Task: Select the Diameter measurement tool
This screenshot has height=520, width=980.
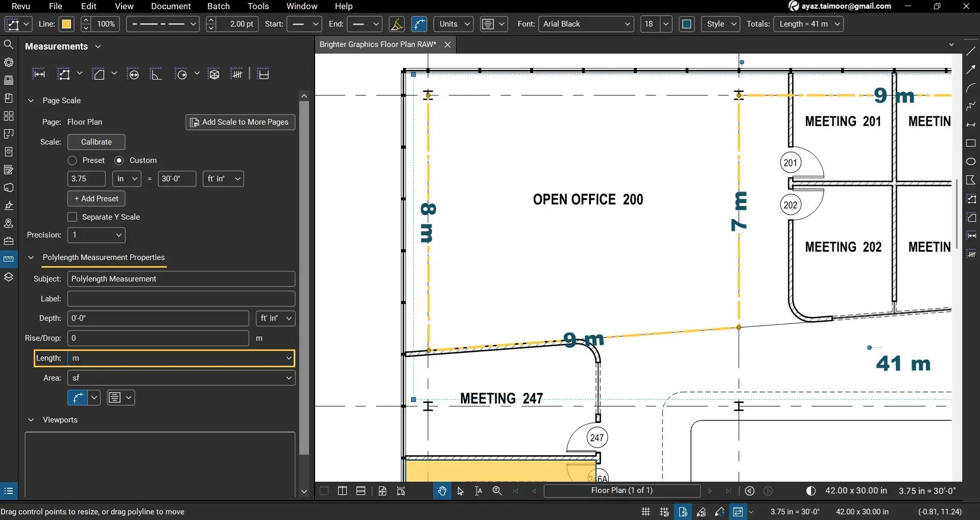Action: coord(133,74)
